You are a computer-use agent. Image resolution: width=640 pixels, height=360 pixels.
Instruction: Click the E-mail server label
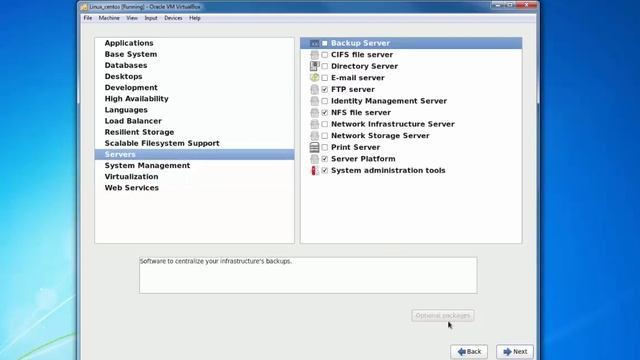click(x=358, y=78)
